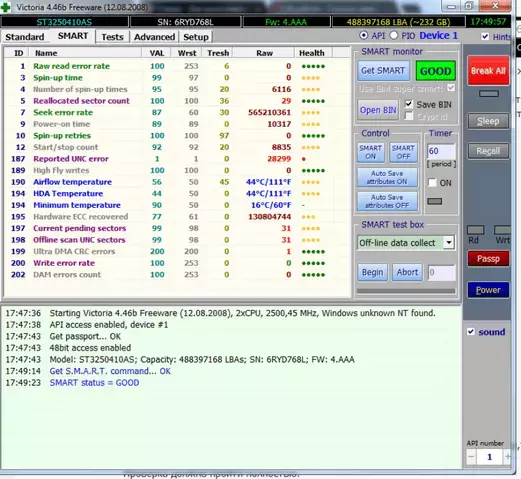Open the Advanced tab
This screenshot has height=479, width=521.
tap(154, 37)
